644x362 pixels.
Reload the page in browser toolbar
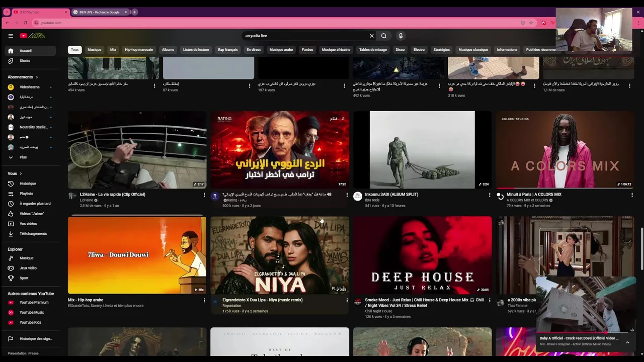(25, 23)
